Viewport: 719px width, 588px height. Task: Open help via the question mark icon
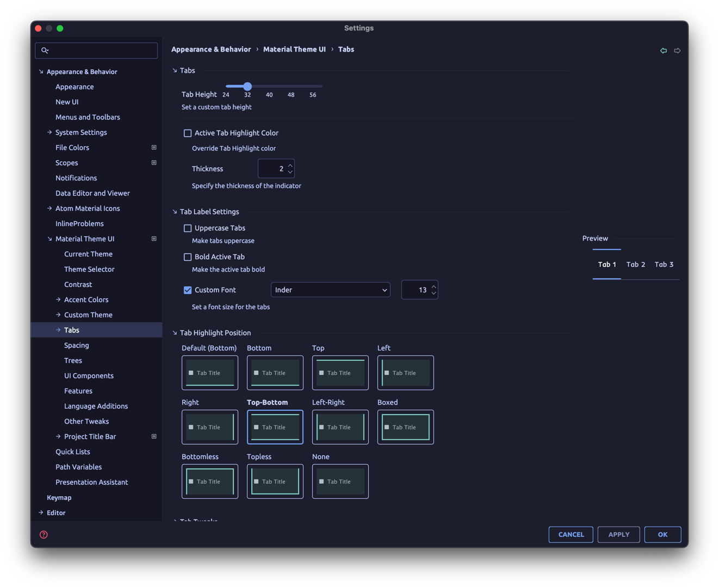tap(43, 534)
